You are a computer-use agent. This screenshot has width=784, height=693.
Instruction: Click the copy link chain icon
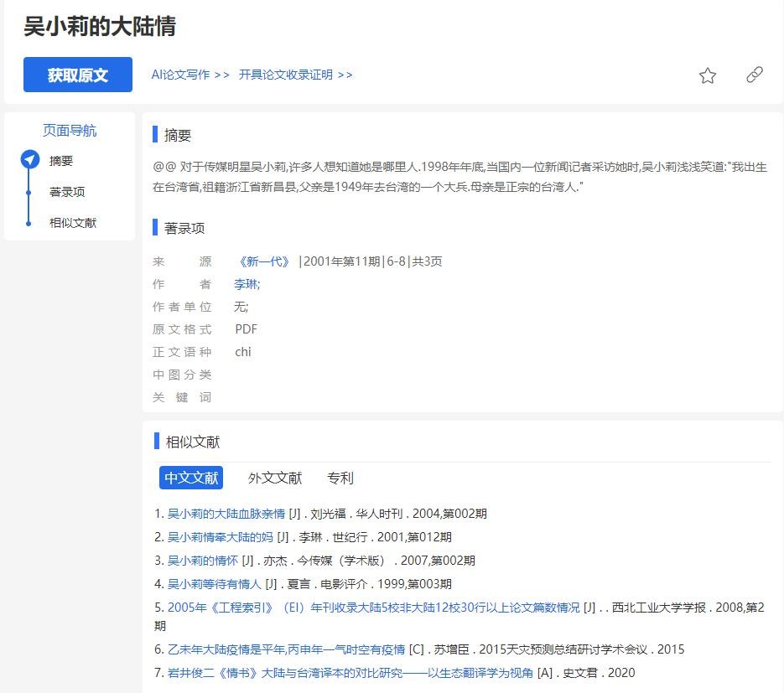(754, 75)
